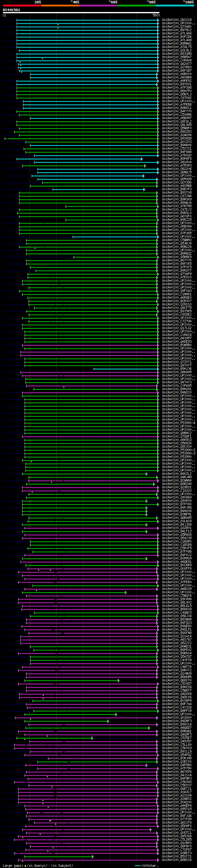
Task: Open the UniRef100_C0PK65 hit link
Action: point(177,386)
